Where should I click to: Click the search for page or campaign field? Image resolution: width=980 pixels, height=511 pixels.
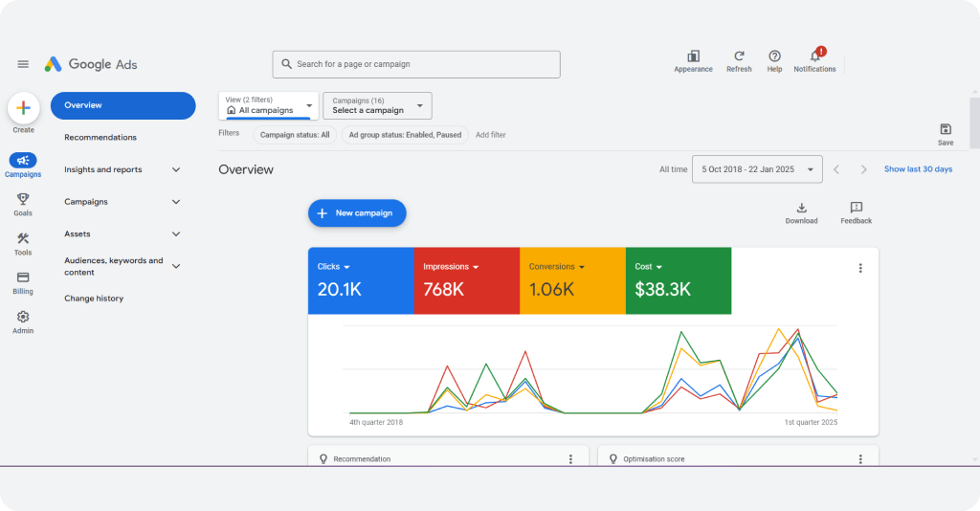pos(416,64)
